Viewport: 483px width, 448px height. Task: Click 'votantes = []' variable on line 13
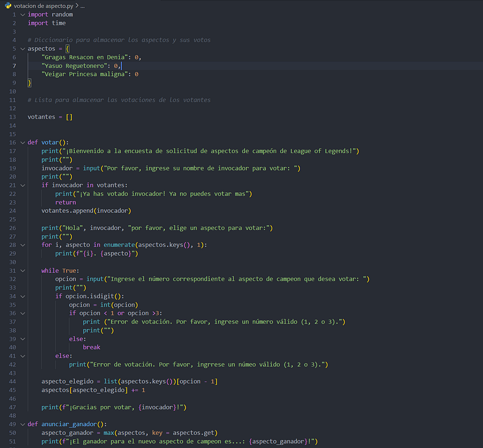click(50, 117)
